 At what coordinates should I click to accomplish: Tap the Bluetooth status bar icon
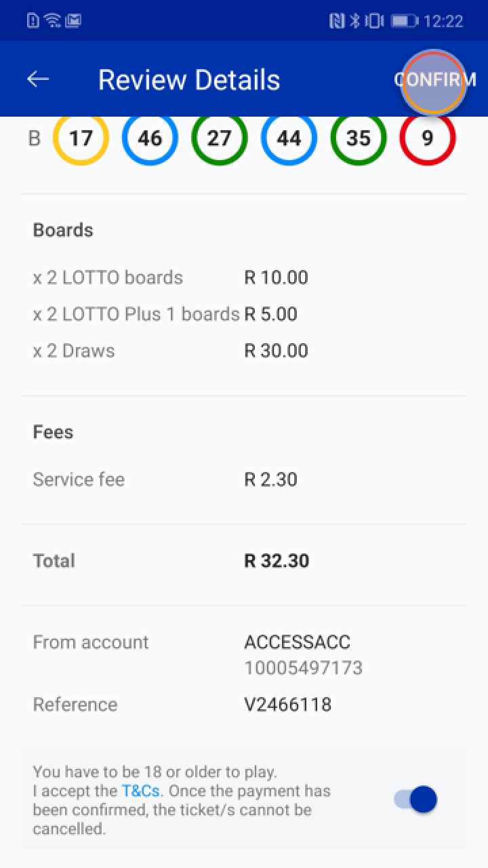click(354, 21)
